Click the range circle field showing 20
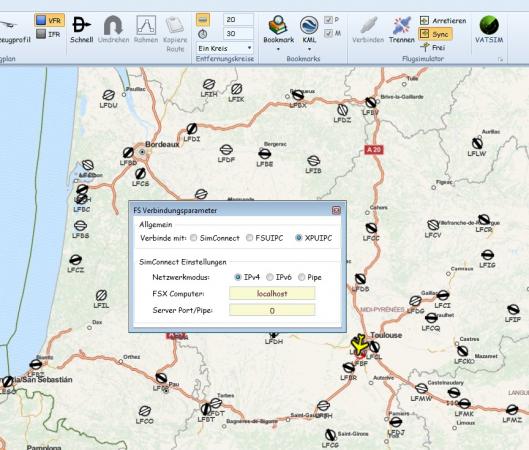The image size is (529, 450). (238, 20)
